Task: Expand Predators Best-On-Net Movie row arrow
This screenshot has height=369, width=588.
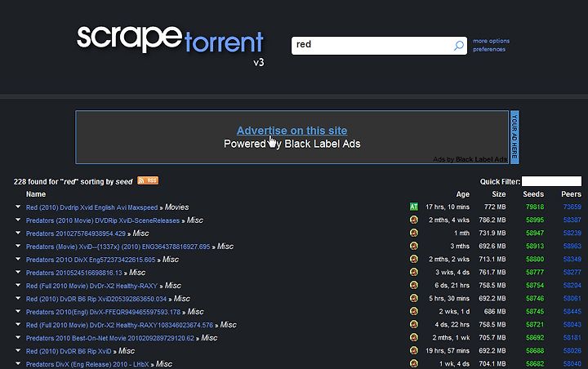Action: [x=18, y=337]
